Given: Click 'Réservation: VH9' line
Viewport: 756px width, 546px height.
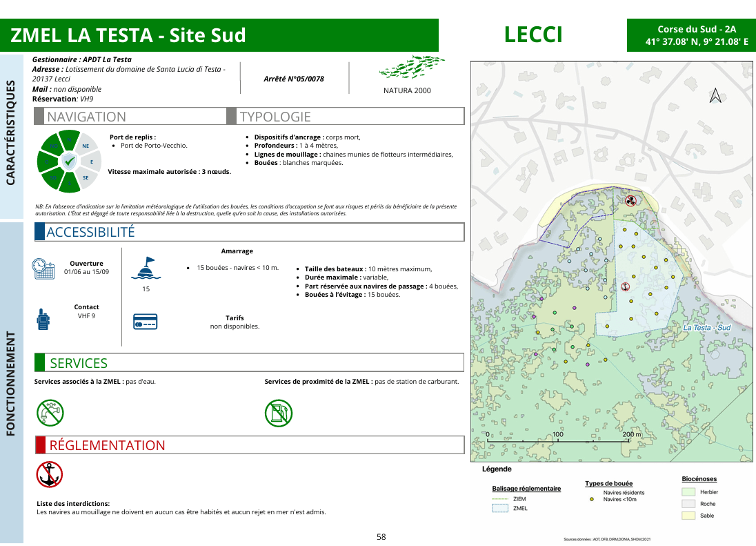Looking at the screenshot, I should click(63, 99).
